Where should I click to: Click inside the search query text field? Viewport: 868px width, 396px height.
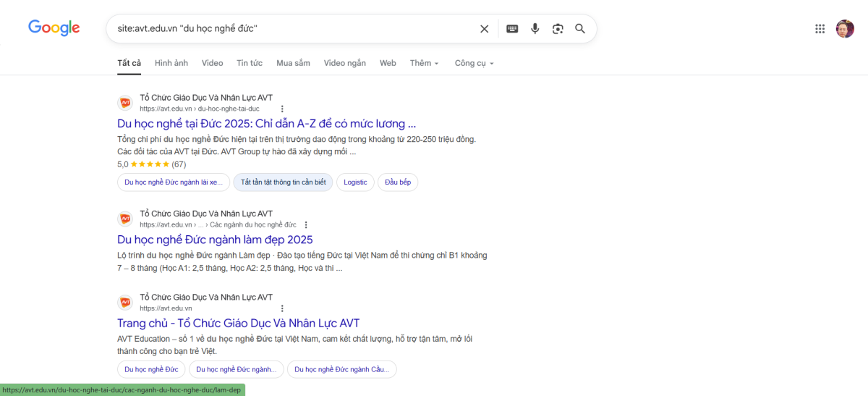pyautogui.click(x=289, y=29)
